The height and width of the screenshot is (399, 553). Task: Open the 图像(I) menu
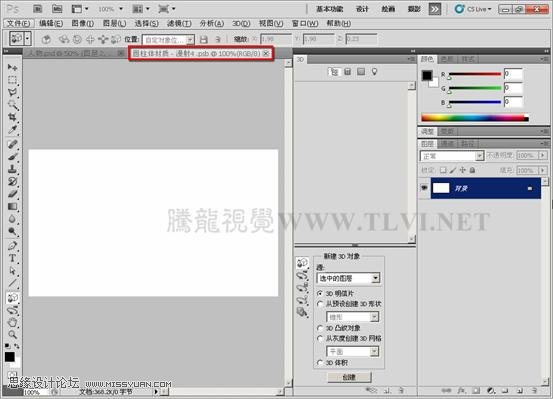[x=83, y=24]
